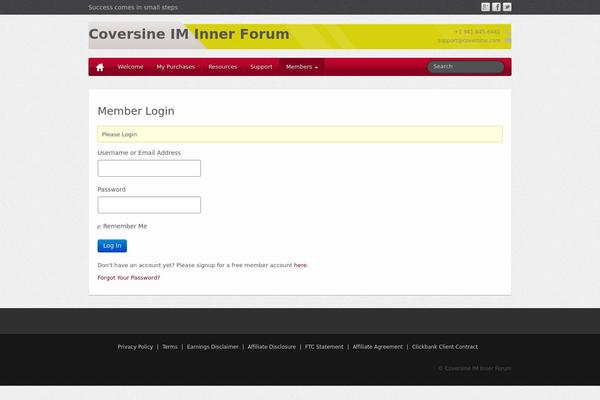The height and width of the screenshot is (400, 600).
Task: Open the FTC Statement footer link
Action: (x=324, y=347)
